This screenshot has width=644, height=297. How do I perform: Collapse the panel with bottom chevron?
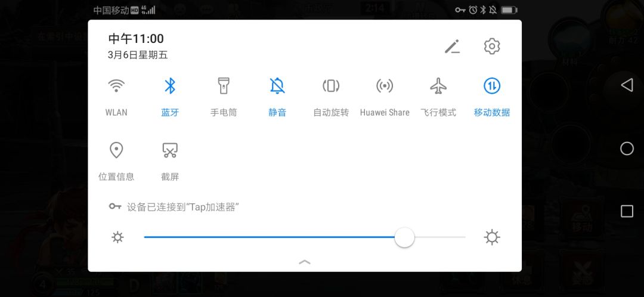(x=305, y=262)
